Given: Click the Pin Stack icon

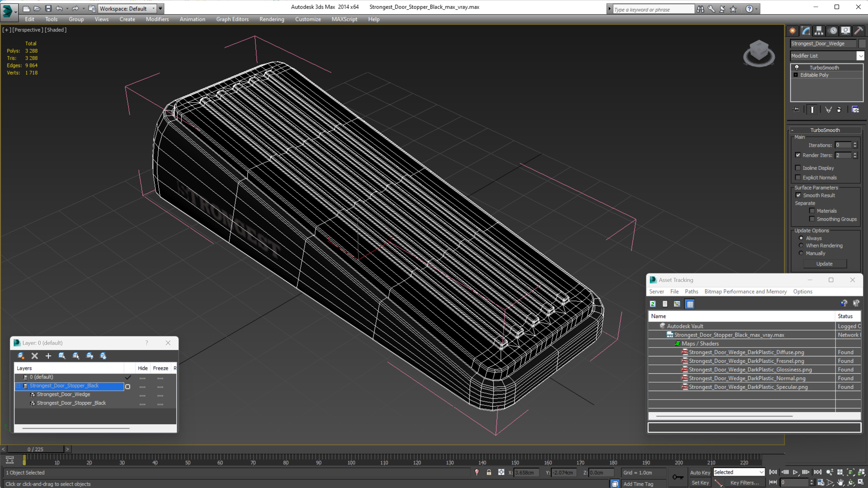Looking at the screenshot, I should pyautogui.click(x=796, y=109).
